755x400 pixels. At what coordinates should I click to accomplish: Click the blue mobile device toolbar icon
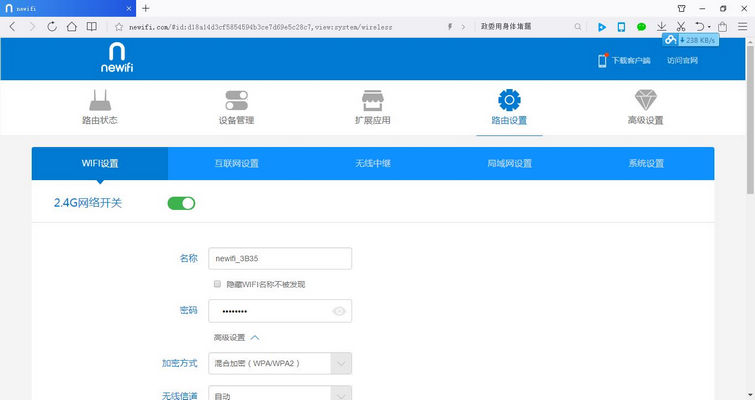[622, 27]
